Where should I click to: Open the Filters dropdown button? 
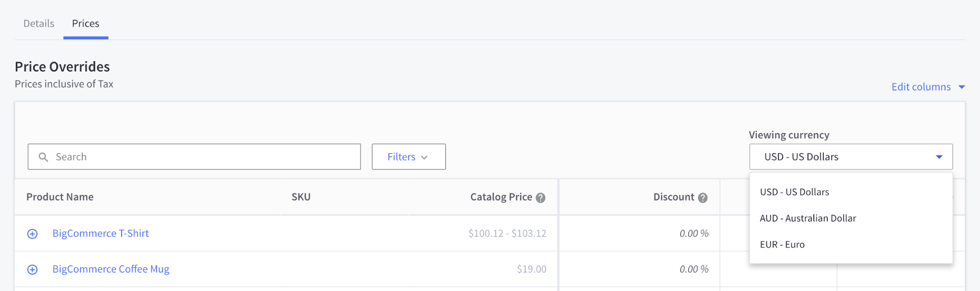pyautogui.click(x=409, y=157)
